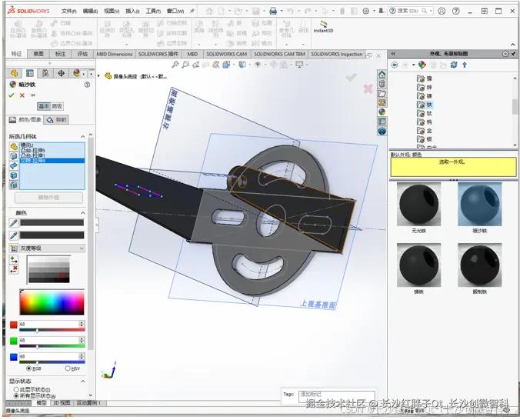Open options gear in top toolbar
The image size is (520, 420).
366,11
